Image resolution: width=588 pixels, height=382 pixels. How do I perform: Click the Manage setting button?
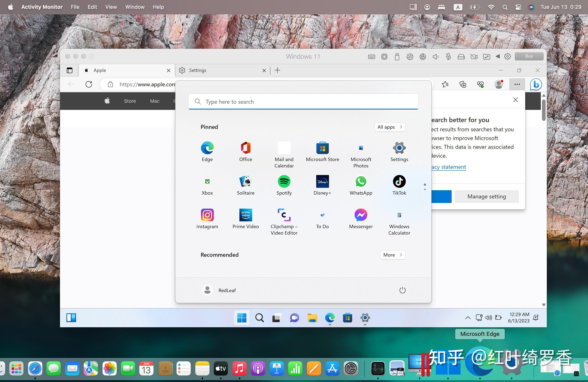coord(486,196)
